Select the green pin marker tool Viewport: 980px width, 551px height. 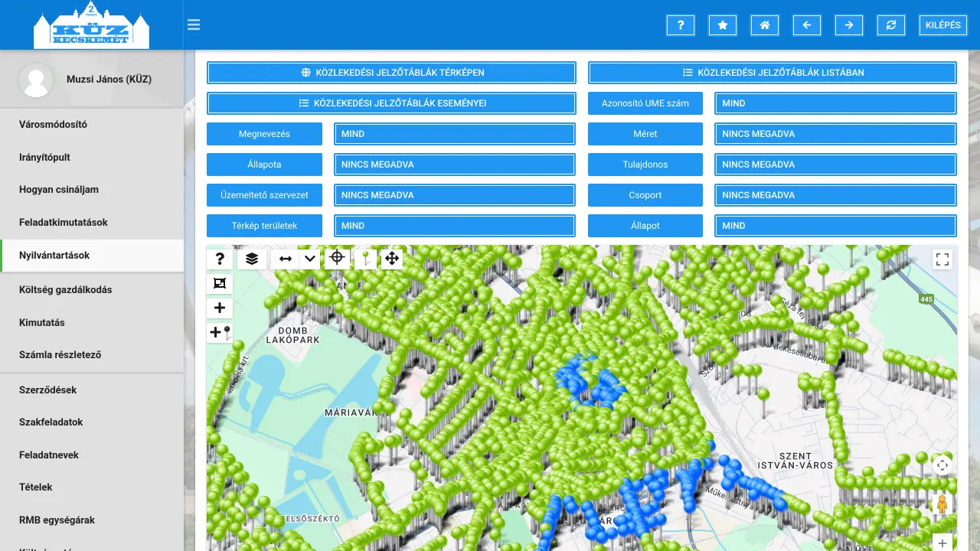click(x=365, y=259)
